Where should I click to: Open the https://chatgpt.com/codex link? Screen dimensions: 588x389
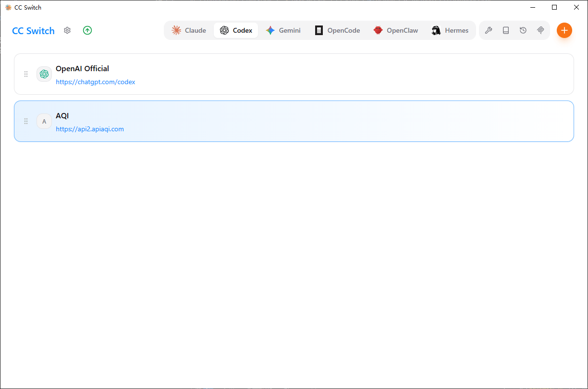(96, 82)
